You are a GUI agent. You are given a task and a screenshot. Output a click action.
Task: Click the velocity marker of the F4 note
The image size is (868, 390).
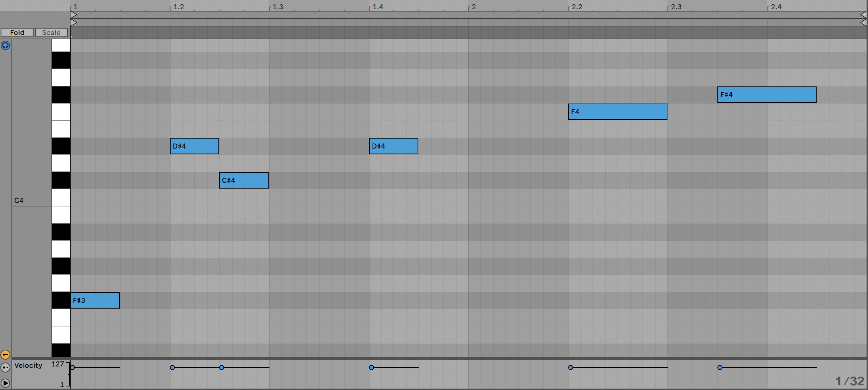coord(571,367)
